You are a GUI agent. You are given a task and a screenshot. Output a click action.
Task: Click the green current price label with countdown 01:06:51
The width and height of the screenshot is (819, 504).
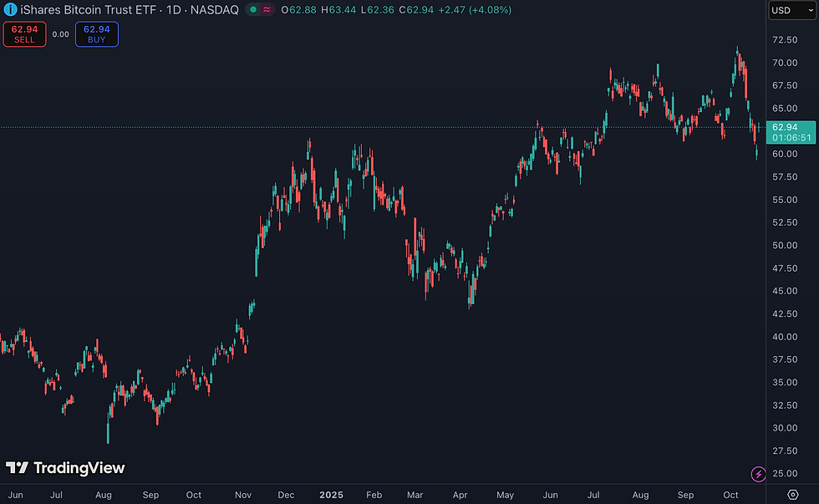tap(791, 132)
